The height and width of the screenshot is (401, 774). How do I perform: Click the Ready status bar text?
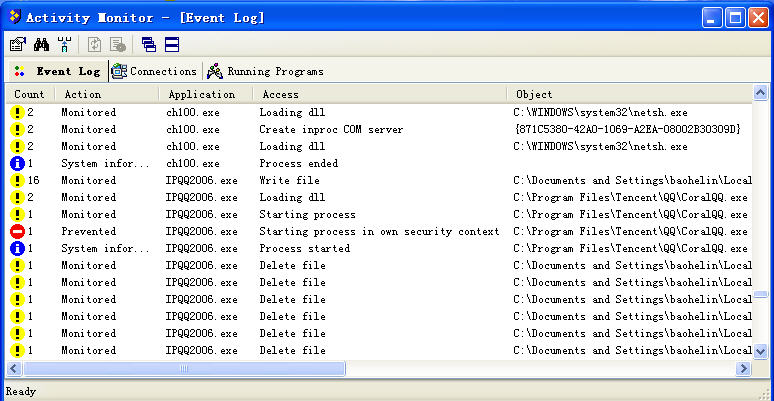pyautogui.click(x=21, y=392)
